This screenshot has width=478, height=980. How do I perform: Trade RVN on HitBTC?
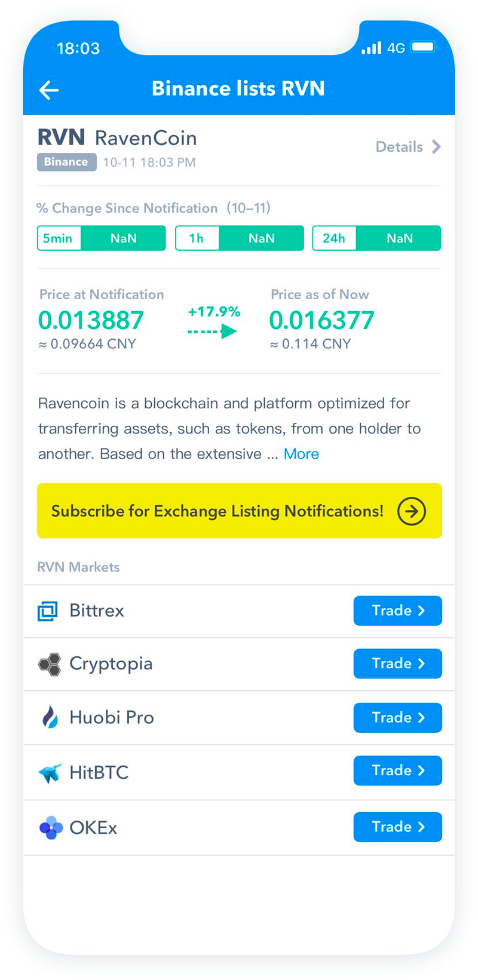(397, 770)
